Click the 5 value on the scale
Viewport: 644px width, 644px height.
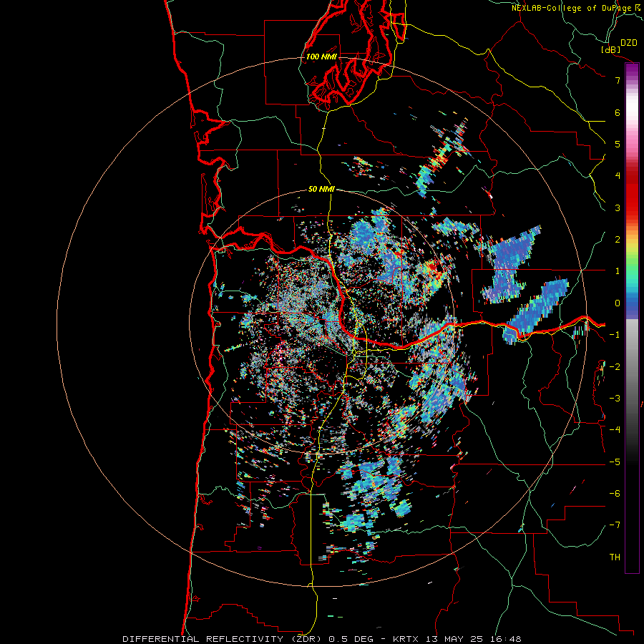pos(618,144)
